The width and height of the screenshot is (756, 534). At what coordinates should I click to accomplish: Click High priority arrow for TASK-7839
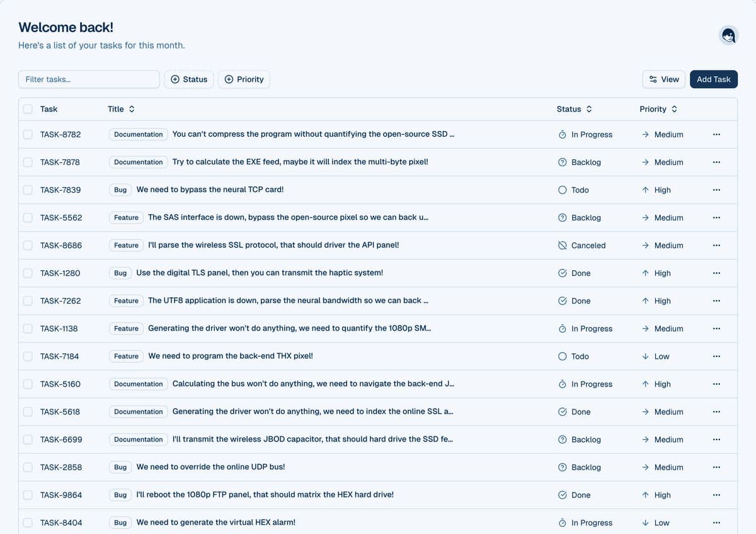point(645,190)
